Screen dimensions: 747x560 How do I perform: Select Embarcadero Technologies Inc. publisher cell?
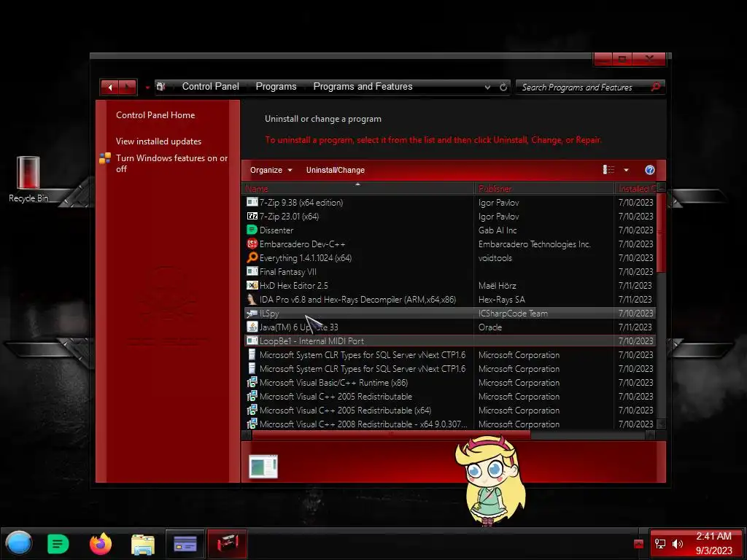(535, 244)
